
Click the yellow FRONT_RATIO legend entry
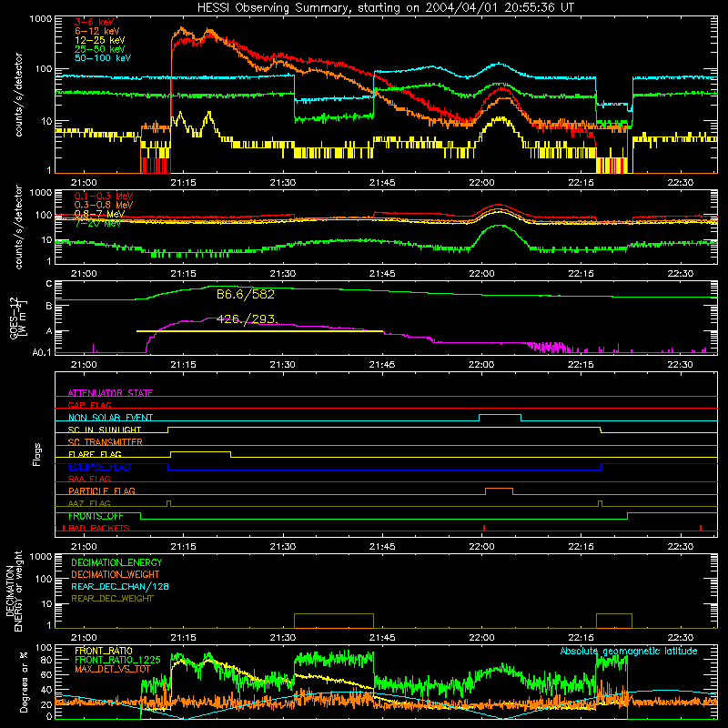[104, 651]
